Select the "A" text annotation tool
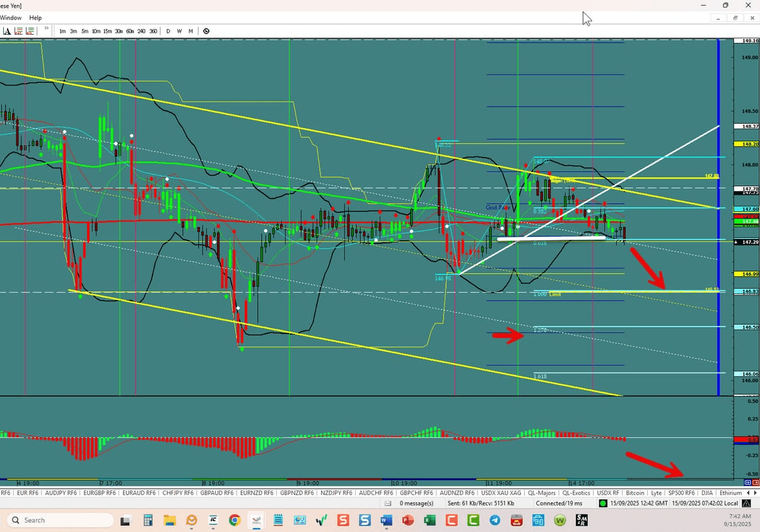Screen dimensions: 760x532 8,30
